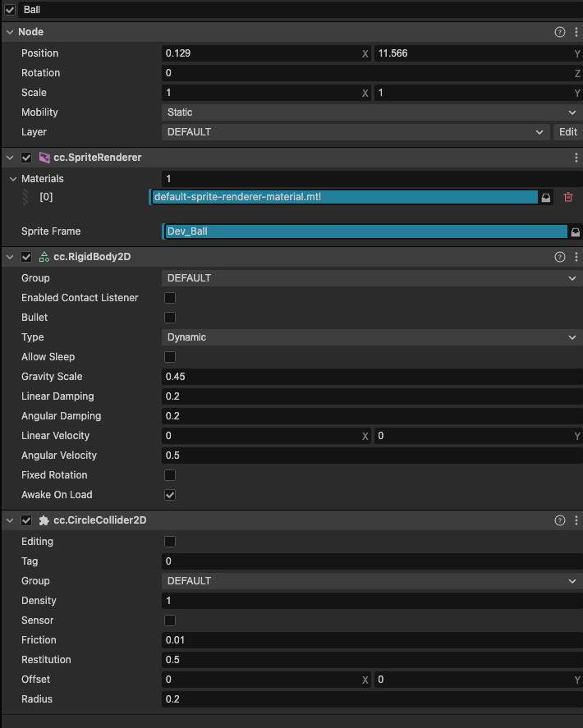Click the Gravity Scale field 0.45
This screenshot has width=583, height=728.
pos(372,377)
